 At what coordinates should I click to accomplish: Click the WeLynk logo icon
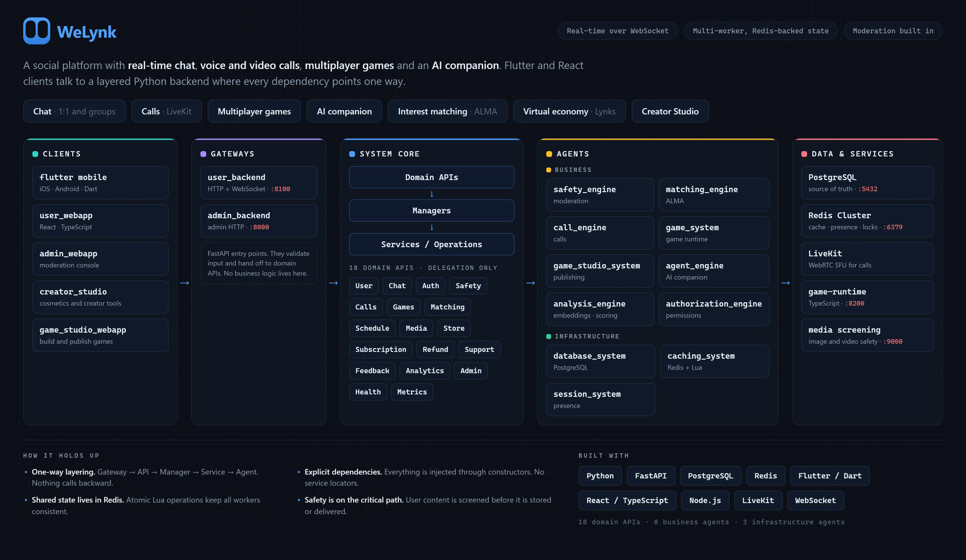(37, 31)
